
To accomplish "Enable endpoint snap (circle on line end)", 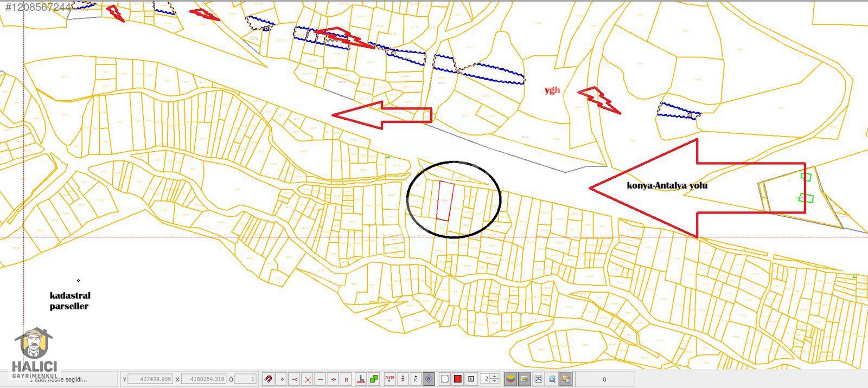I will click(x=295, y=379).
